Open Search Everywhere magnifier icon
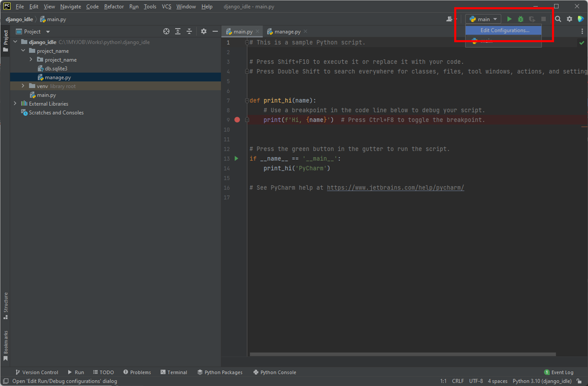The width and height of the screenshot is (588, 386). pos(558,19)
